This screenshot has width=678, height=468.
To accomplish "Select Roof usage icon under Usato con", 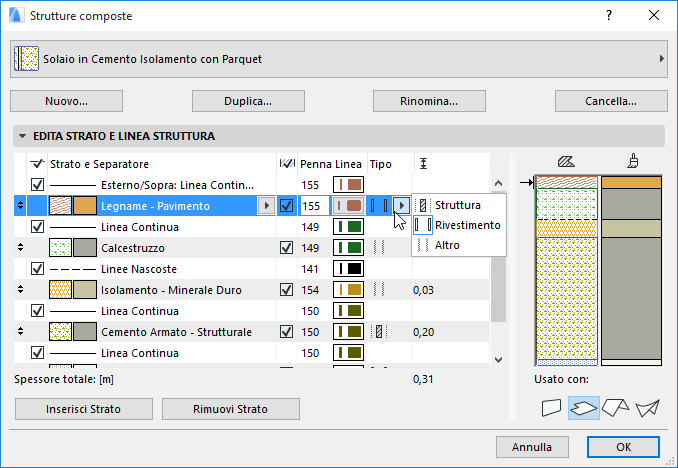I will (615, 407).
